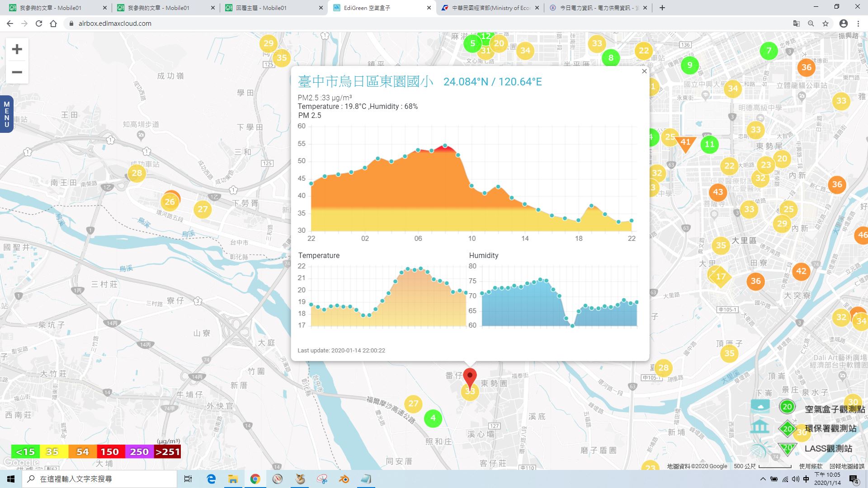Select the green 8 marker
This screenshot has width=868, height=488.
[611, 58]
